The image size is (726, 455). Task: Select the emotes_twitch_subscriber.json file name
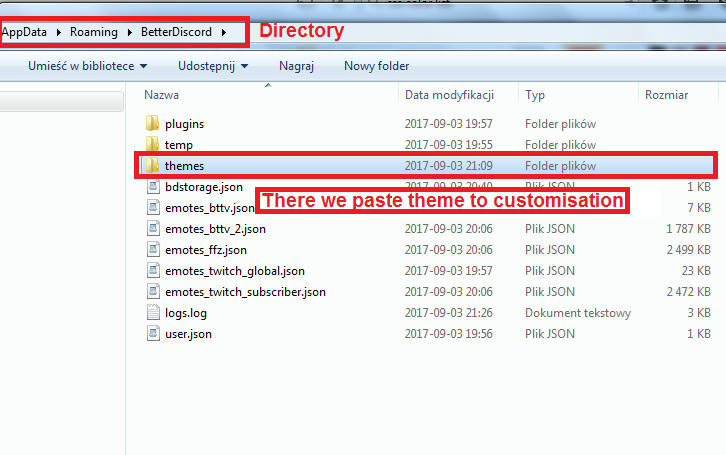[x=245, y=292]
